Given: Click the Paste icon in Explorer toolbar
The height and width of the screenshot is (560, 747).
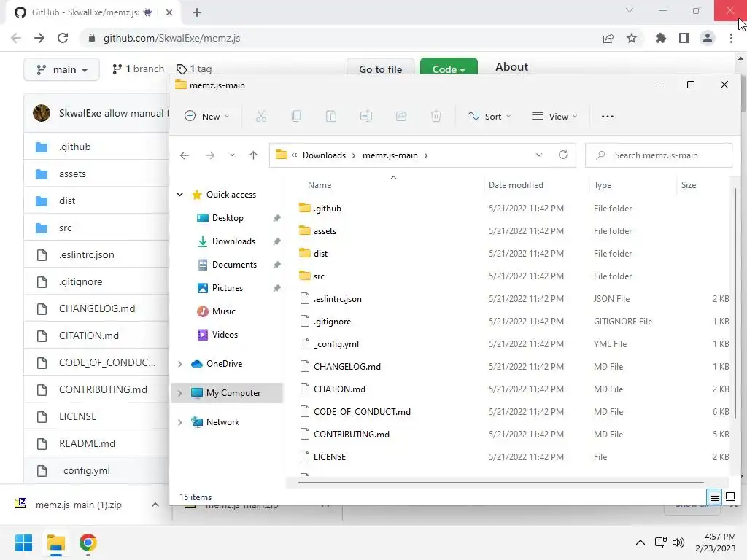Looking at the screenshot, I should click(330, 116).
